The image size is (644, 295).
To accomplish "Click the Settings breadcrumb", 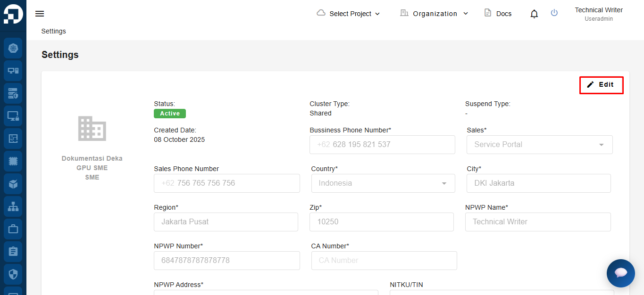I will (54, 31).
